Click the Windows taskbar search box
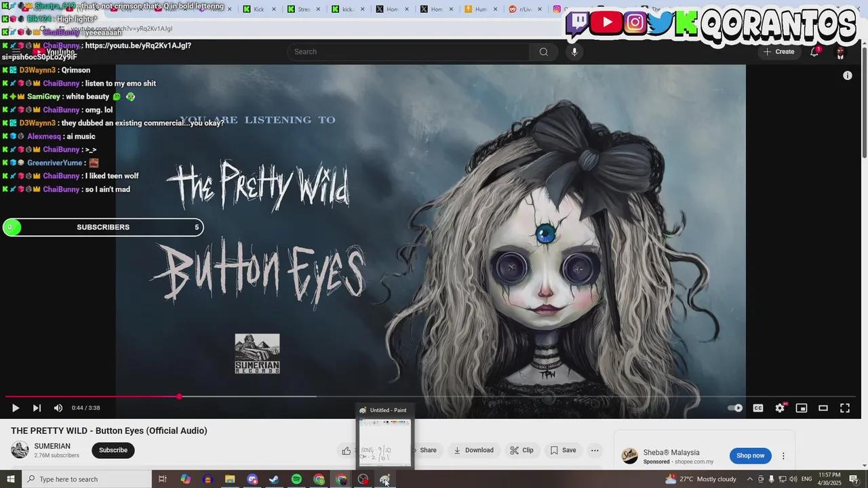 (87, 479)
